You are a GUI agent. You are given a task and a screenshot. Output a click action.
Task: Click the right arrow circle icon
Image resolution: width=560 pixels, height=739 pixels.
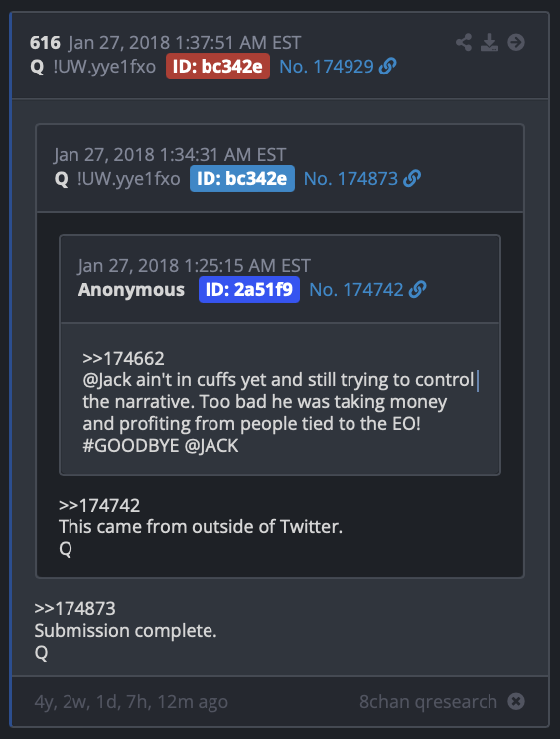coord(516,43)
